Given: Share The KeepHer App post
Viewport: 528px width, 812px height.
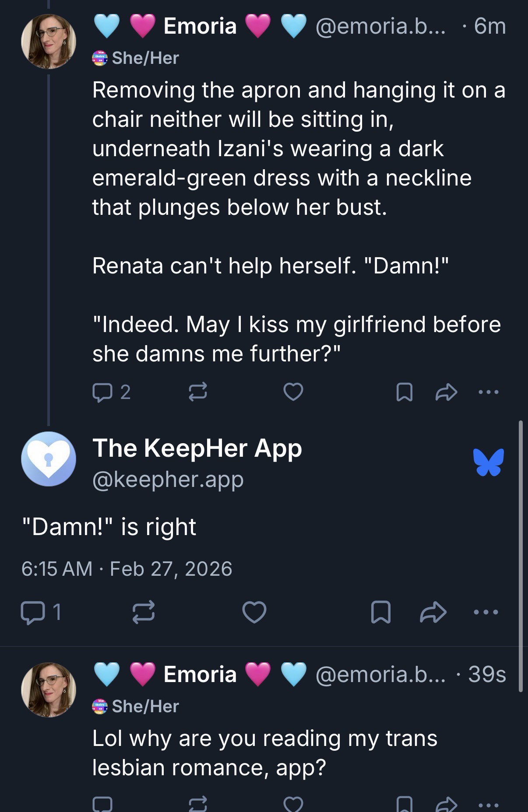Looking at the screenshot, I should coord(433,612).
